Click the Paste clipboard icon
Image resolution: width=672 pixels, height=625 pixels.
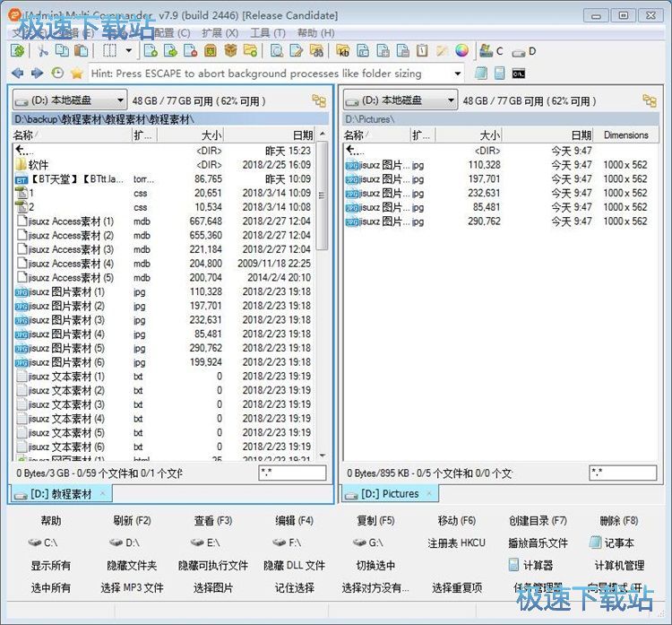[x=81, y=51]
